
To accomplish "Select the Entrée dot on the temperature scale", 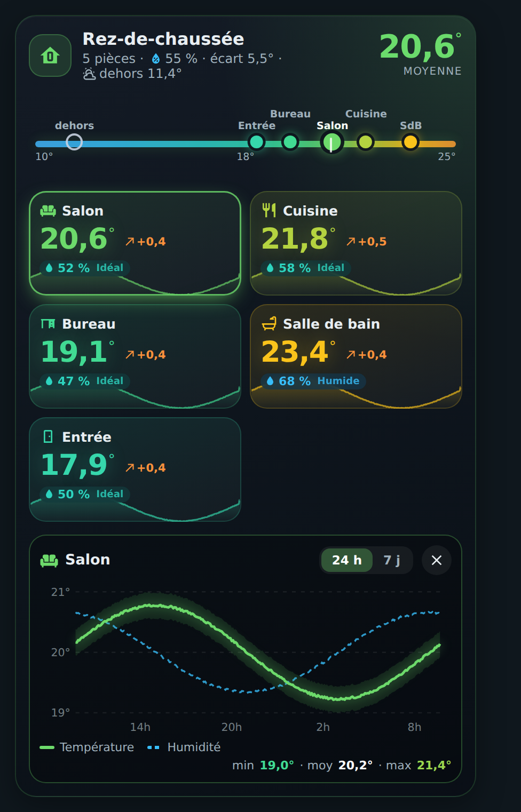I will pyautogui.click(x=257, y=142).
